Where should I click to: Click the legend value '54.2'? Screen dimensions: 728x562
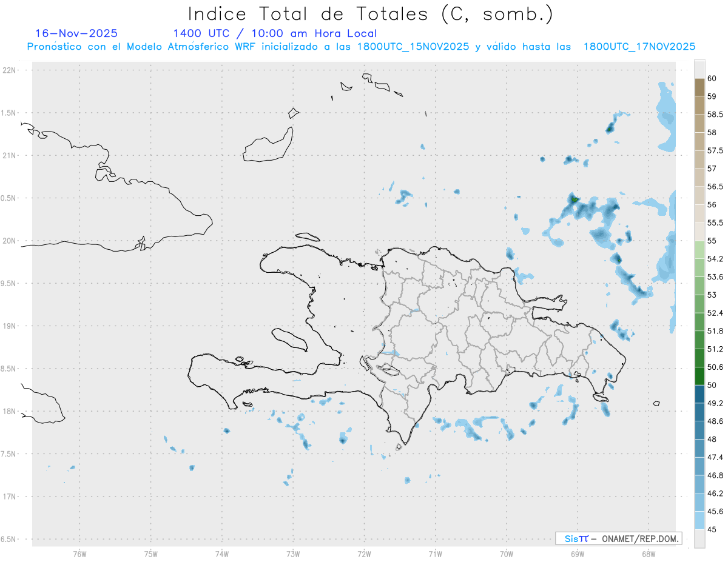click(x=715, y=259)
